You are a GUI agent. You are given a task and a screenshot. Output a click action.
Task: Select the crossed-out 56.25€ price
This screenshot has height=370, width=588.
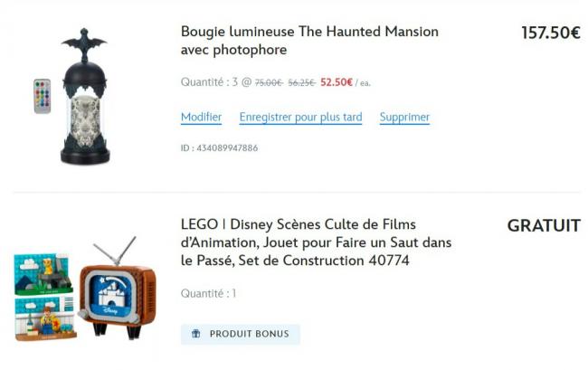[x=301, y=83]
